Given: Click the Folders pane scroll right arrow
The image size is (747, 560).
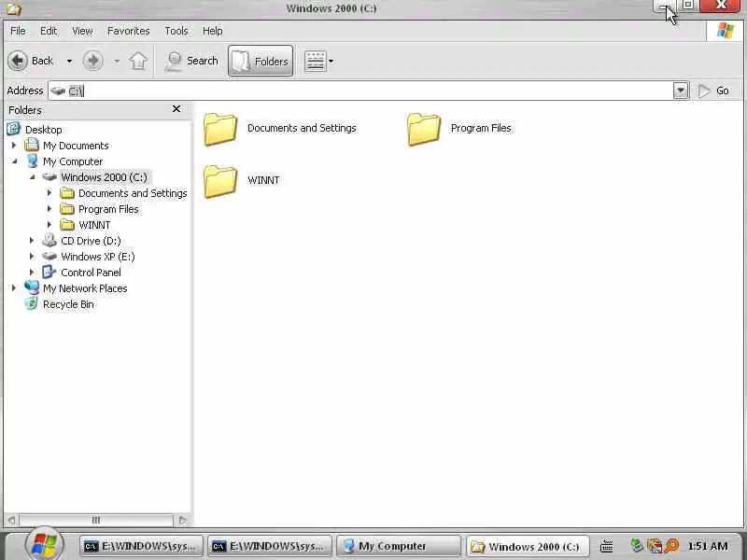Looking at the screenshot, I should [x=182, y=520].
